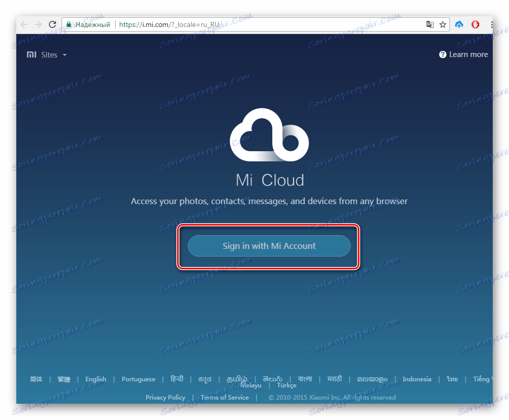Switch language to English
Image resolution: width=509 pixels, height=420 pixels.
point(96,379)
